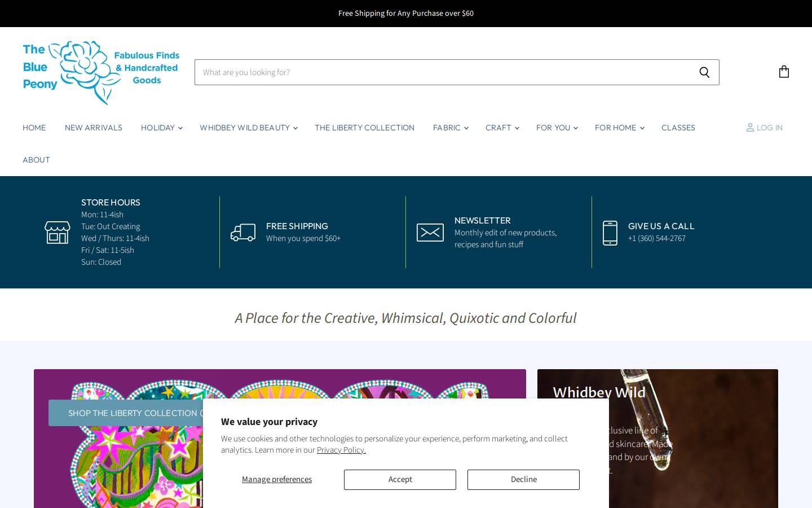
Task: Click the search magnifier icon
Action: click(x=704, y=72)
